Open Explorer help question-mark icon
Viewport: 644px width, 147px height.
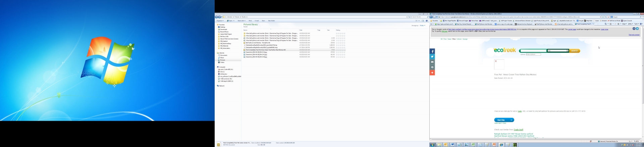coord(427,21)
